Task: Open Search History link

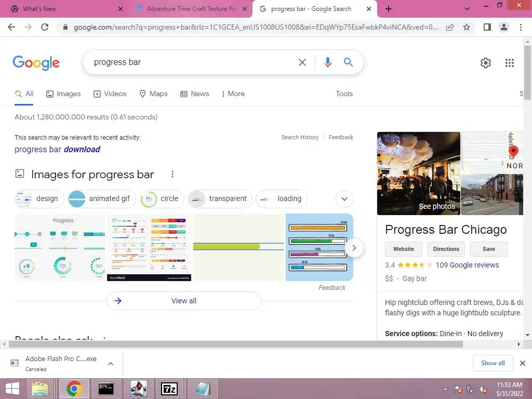Action: (x=300, y=137)
